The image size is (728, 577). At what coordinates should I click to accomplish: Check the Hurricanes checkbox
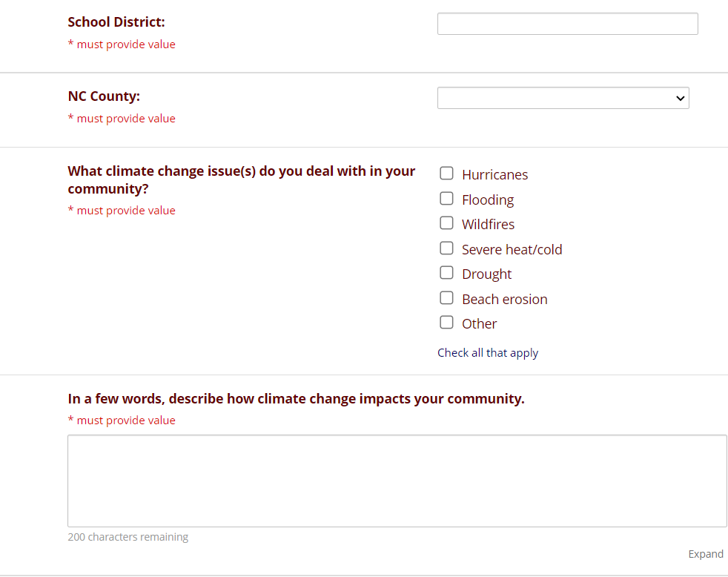(446, 174)
